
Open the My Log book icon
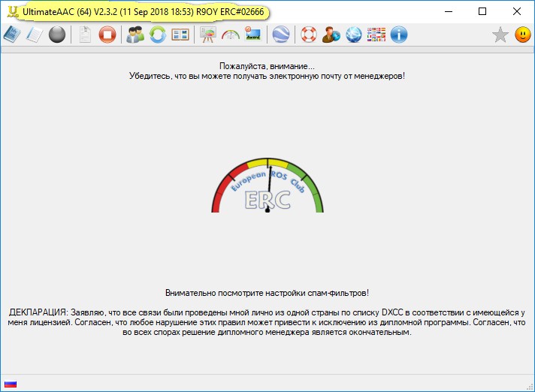coord(13,35)
